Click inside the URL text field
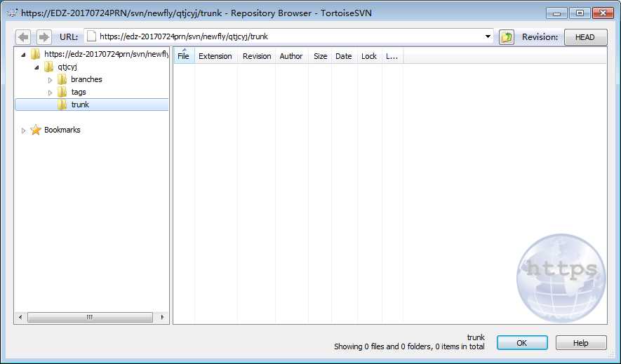The image size is (621, 364). click(x=289, y=36)
